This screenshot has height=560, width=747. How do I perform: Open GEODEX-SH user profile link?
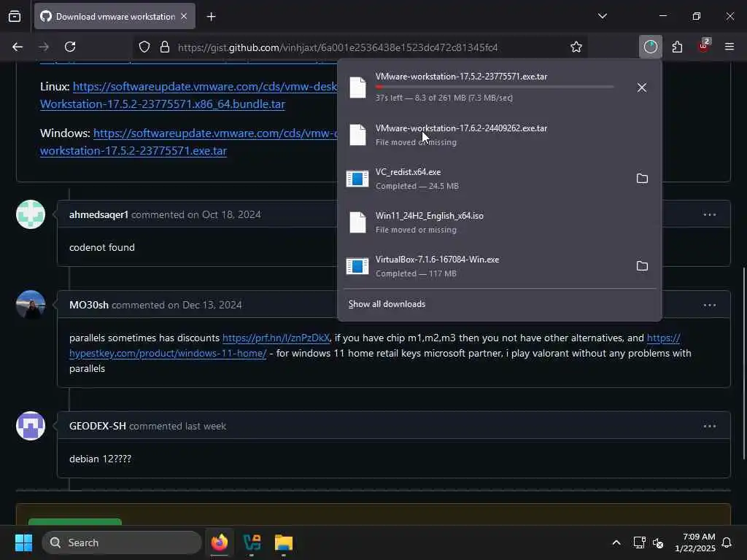[x=97, y=426]
